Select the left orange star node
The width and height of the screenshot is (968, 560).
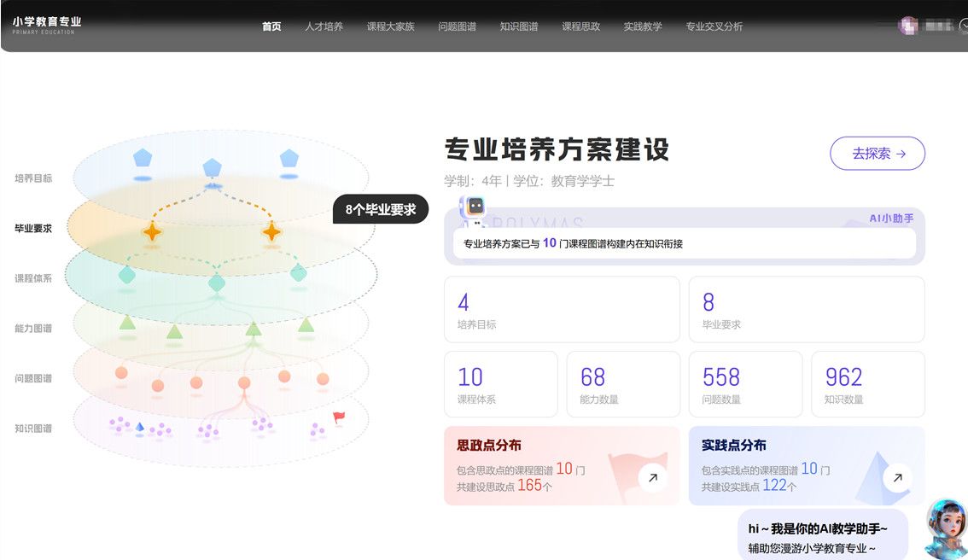click(x=152, y=231)
